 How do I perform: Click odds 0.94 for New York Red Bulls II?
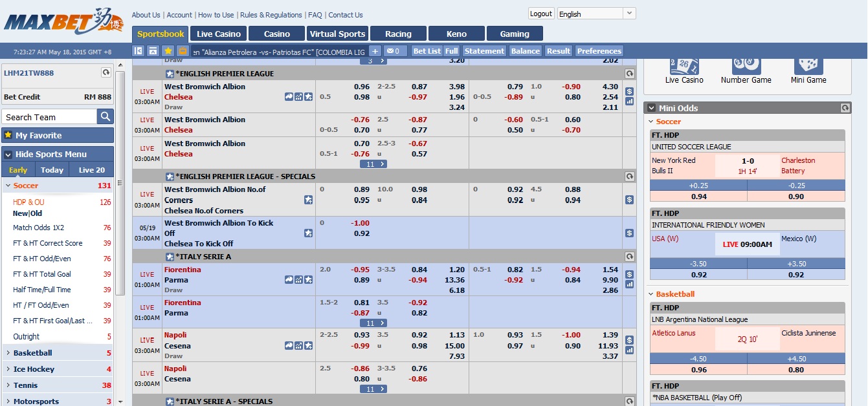coord(699,197)
